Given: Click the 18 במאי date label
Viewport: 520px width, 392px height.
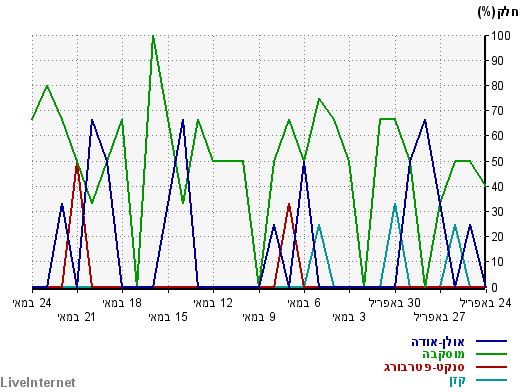Looking at the screenshot, I should 122,303.
